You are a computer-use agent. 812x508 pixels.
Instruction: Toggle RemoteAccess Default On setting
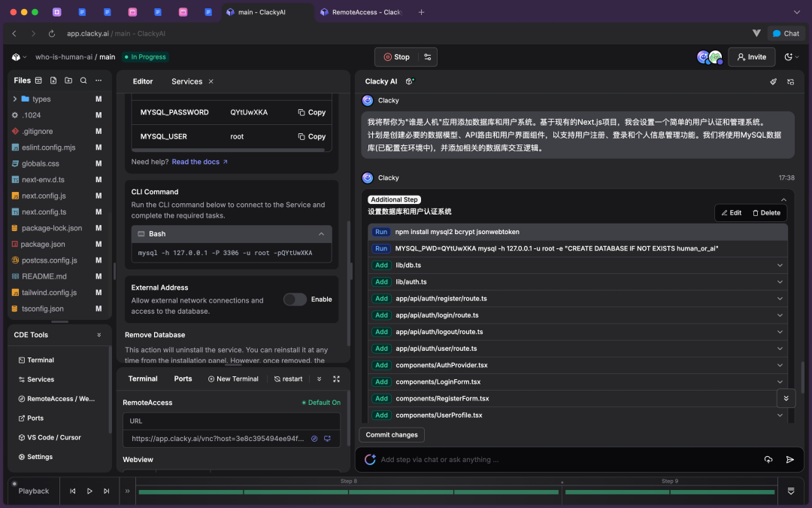(x=321, y=402)
